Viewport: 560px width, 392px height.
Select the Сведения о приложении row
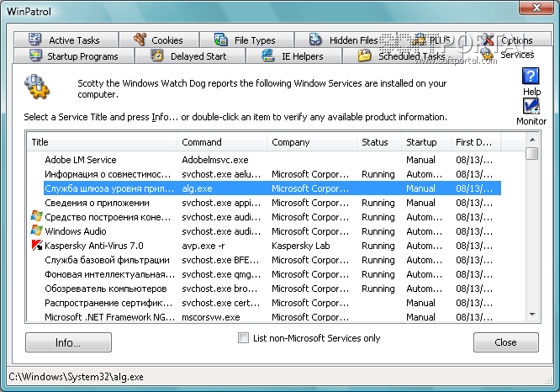click(264, 203)
